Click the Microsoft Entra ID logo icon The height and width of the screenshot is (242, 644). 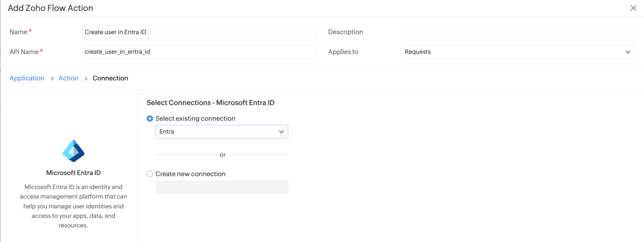point(74,151)
